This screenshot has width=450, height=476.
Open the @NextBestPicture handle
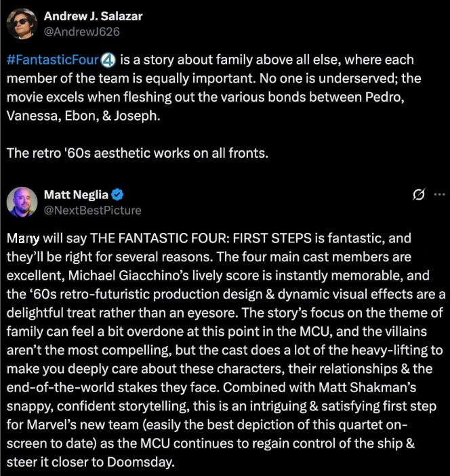(93, 211)
